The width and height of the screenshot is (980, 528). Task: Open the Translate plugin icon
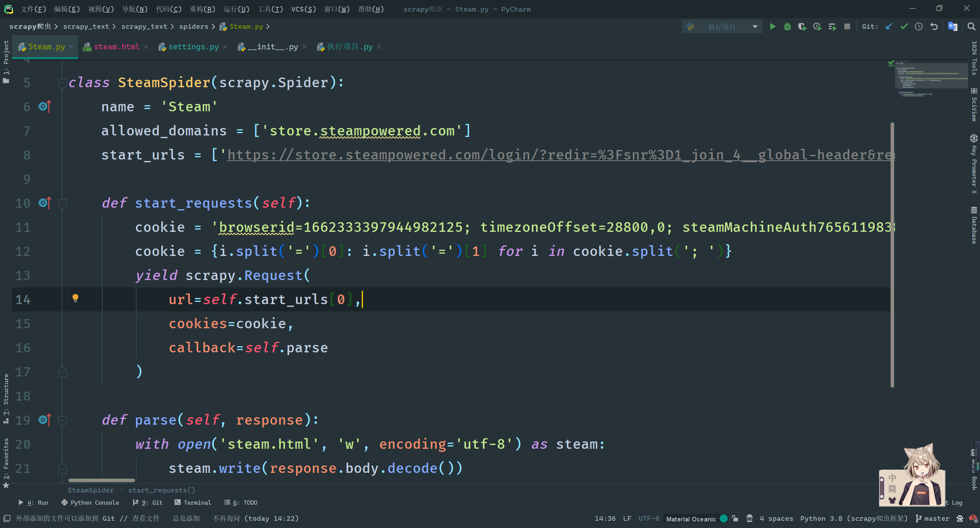coord(952,26)
